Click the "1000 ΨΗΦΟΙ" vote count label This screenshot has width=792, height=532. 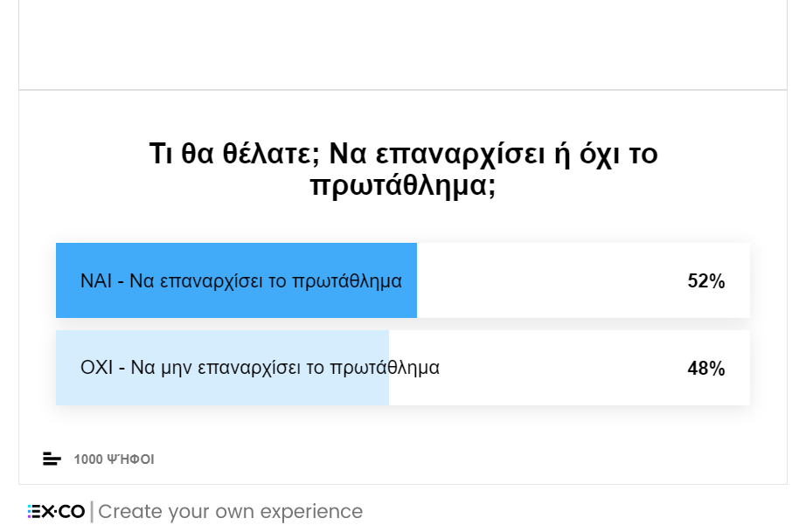click(114, 459)
